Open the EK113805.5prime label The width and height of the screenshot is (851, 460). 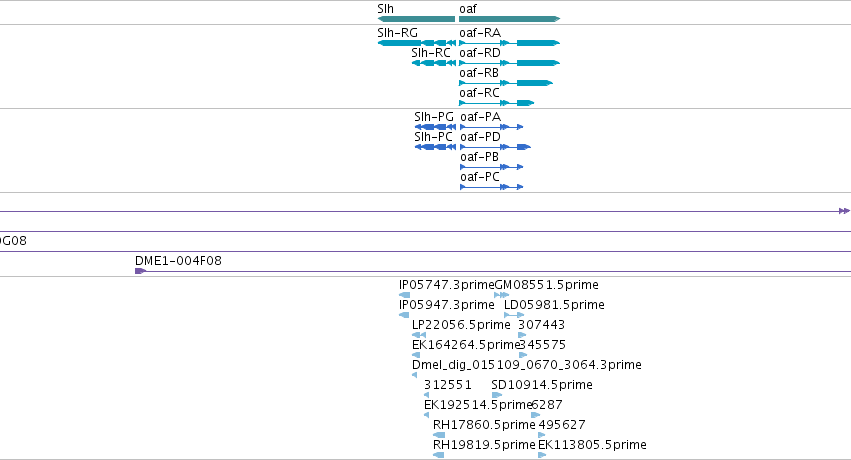click(592, 445)
